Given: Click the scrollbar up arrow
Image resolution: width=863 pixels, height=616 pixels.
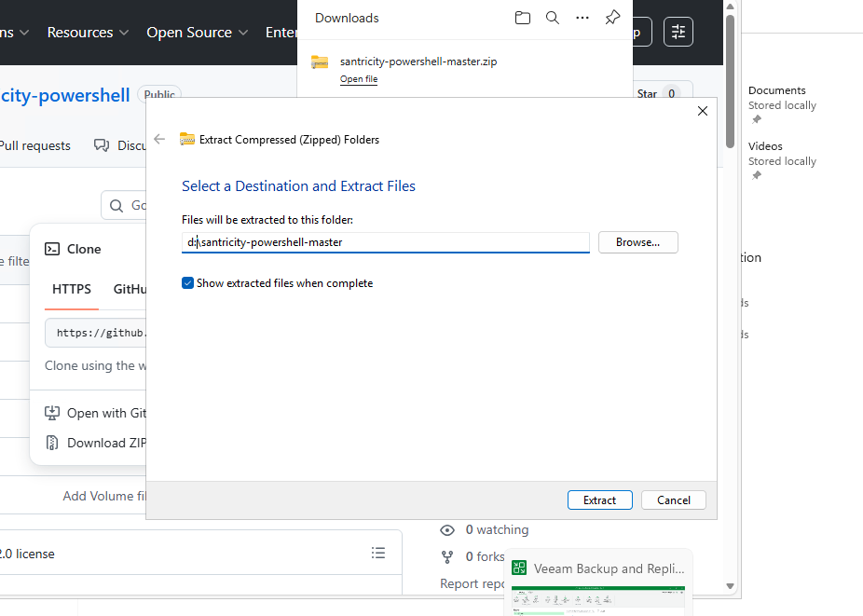Looking at the screenshot, I should pyautogui.click(x=730, y=6).
